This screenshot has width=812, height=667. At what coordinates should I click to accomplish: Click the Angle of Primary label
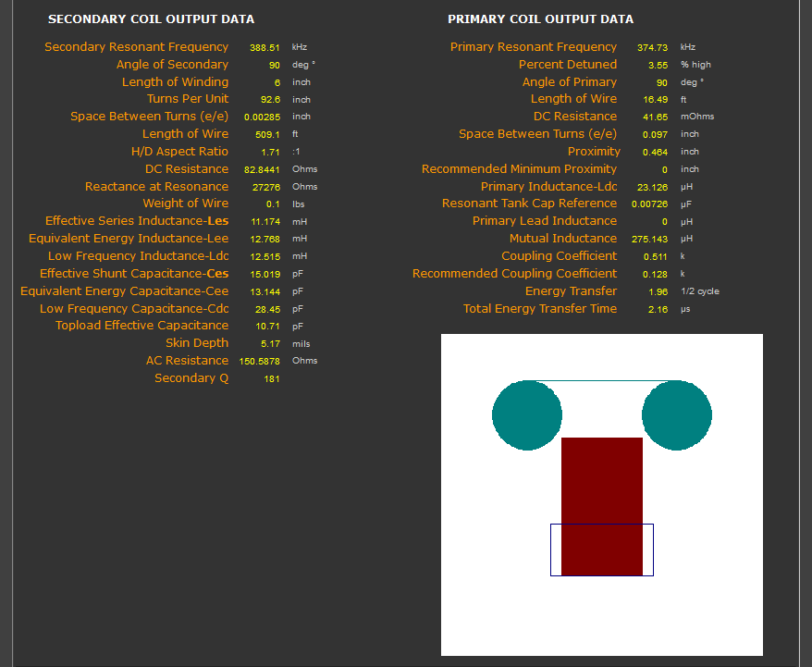tap(569, 81)
